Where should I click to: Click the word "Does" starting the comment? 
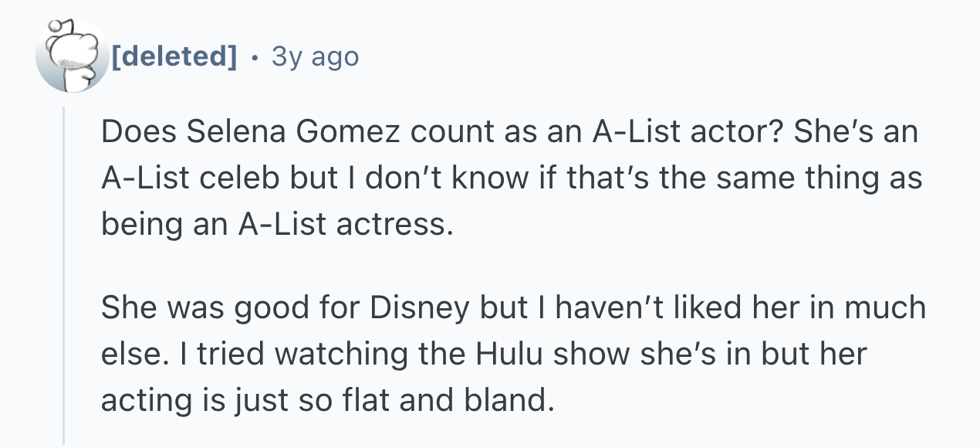point(131,132)
